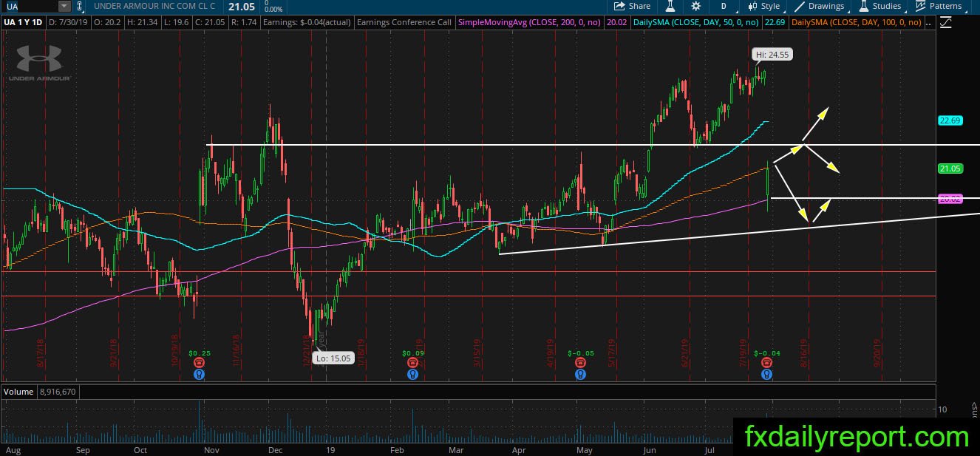The height and width of the screenshot is (456, 980).
Task: Open the flask quick-study icon
Action: pos(670,6)
